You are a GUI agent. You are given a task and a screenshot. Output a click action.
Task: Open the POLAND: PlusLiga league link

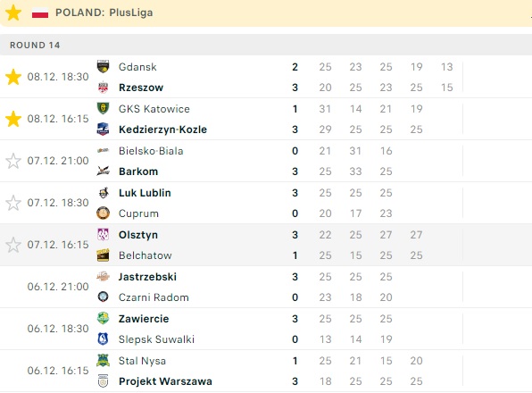[x=104, y=13]
